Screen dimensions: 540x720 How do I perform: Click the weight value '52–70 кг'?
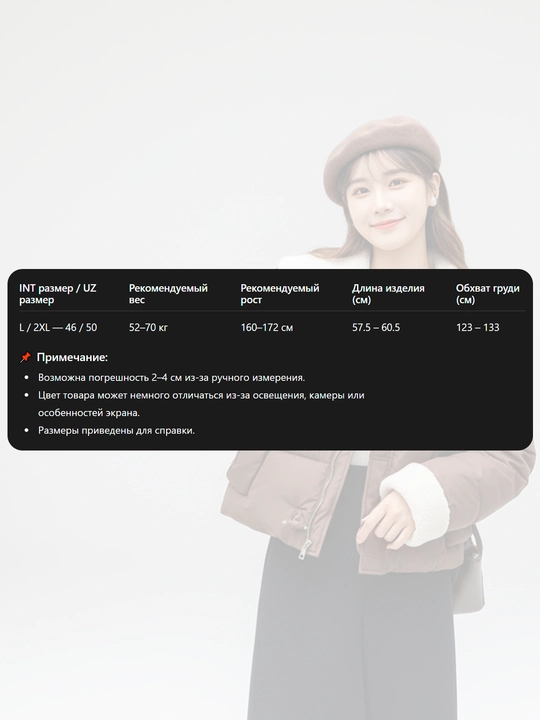(148, 327)
